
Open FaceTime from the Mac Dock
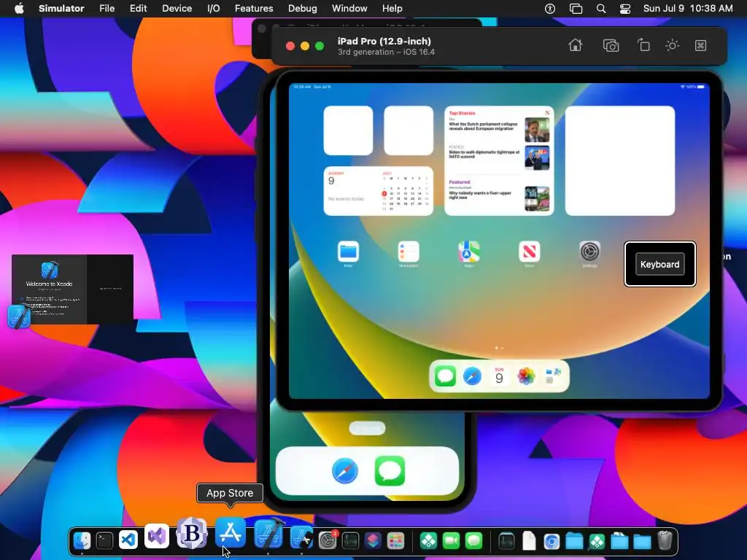point(451,541)
